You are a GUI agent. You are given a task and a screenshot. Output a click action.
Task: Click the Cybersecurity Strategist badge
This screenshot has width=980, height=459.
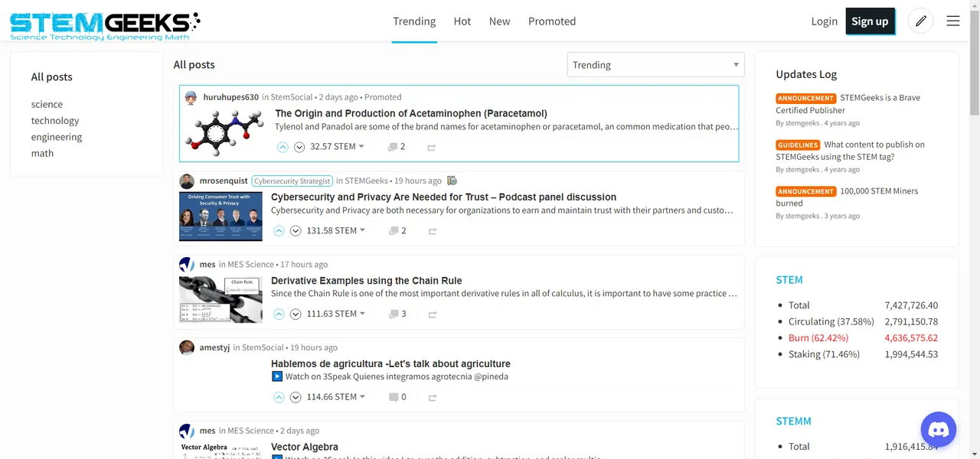click(x=292, y=181)
